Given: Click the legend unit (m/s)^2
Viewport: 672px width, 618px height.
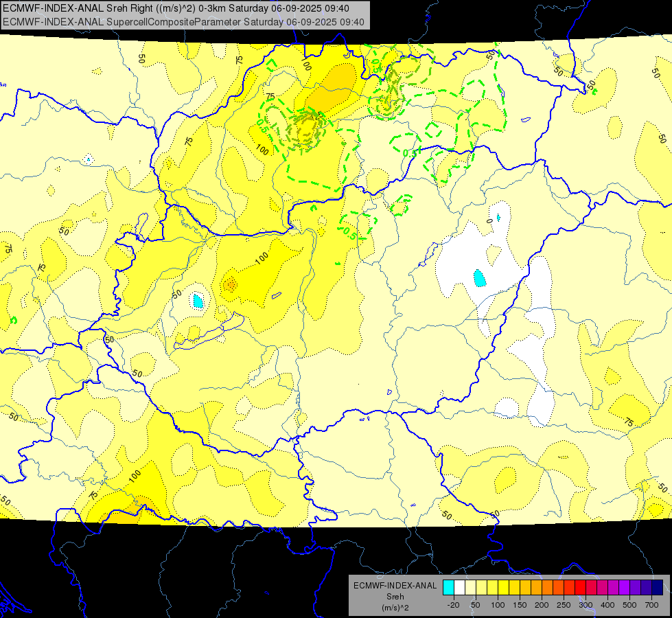Looking at the screenshot, I should (x=395, y=608).
